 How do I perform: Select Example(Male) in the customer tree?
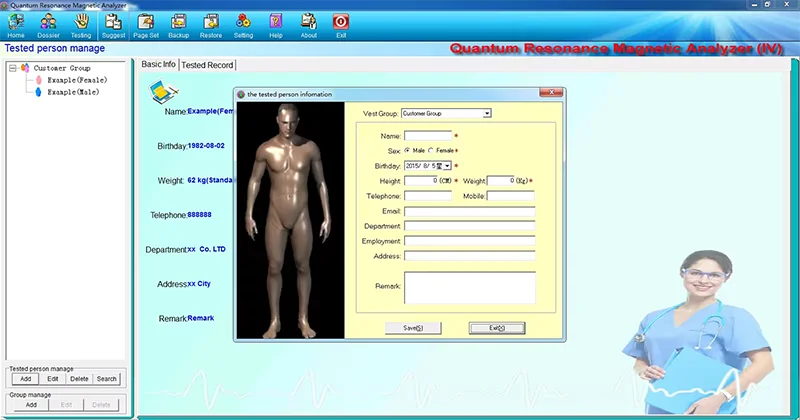click(73, 92)
